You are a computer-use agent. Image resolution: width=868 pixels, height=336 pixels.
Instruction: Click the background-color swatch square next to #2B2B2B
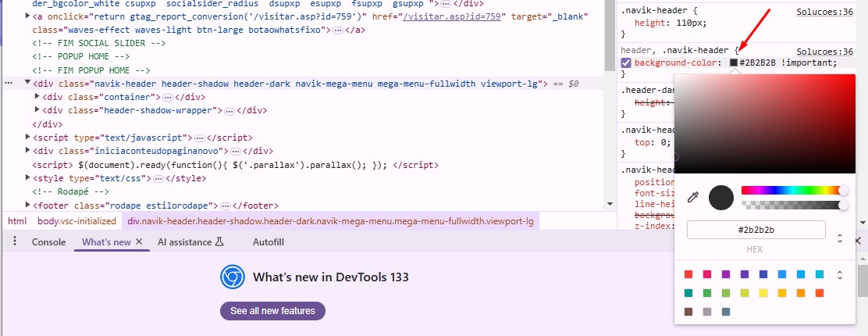point(734,63)
